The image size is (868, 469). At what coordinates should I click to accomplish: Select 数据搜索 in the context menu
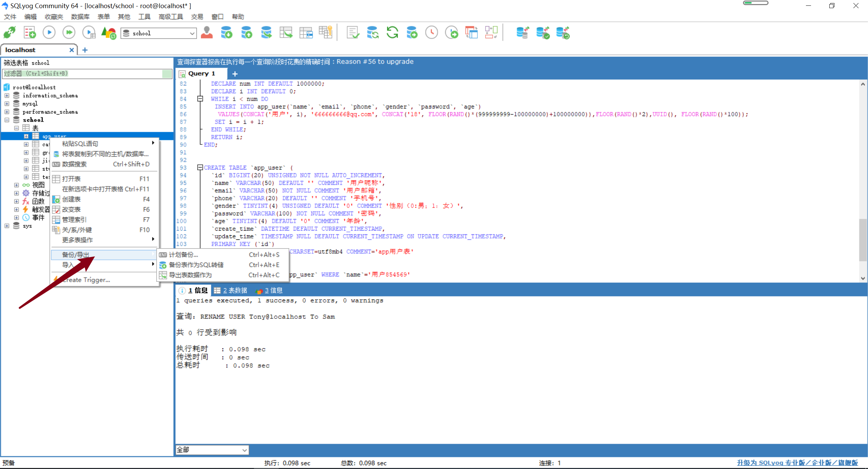[104, 164]
